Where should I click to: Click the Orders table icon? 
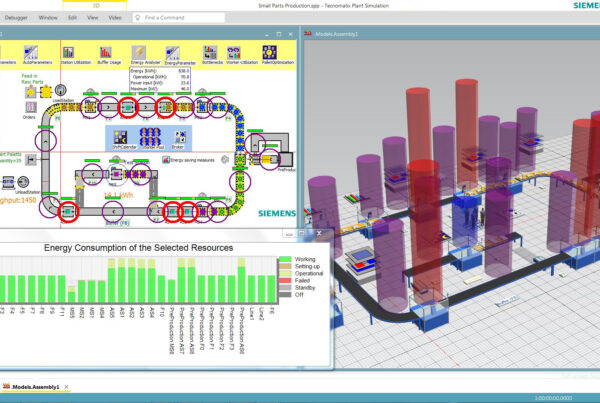pos(31,107)
